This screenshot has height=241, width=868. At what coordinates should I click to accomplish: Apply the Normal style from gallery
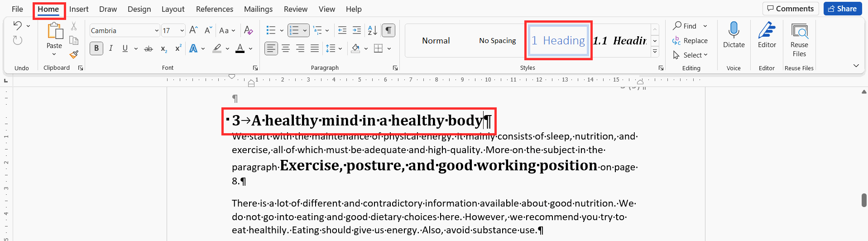pos(436,41)
